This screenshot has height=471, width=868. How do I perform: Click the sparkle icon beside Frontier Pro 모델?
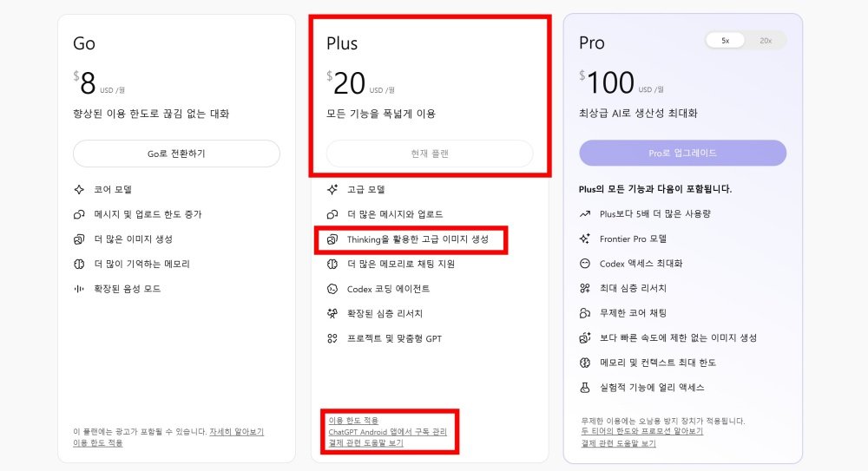[584, 239]
